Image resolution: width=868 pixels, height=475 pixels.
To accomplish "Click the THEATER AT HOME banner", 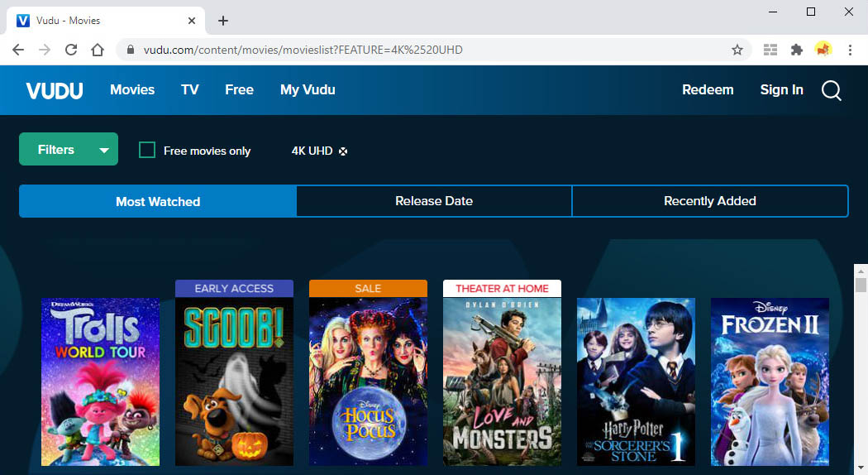I will [x=502, y=289].
